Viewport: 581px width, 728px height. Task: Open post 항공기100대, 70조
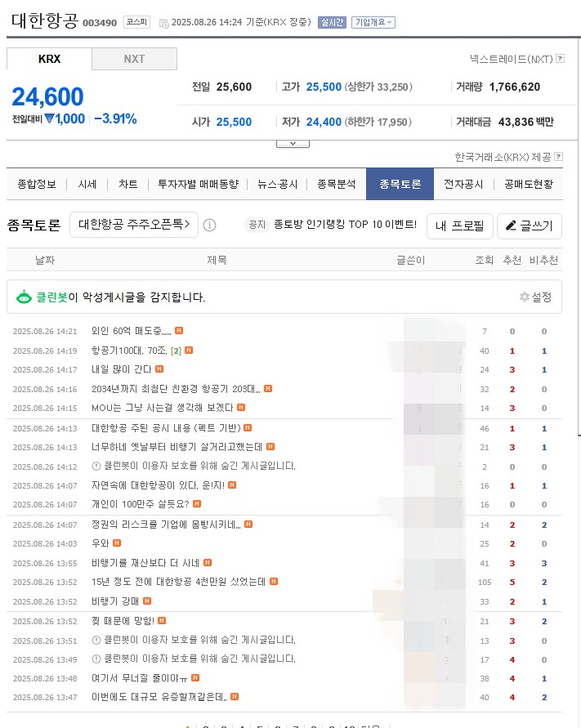[129, 351]
